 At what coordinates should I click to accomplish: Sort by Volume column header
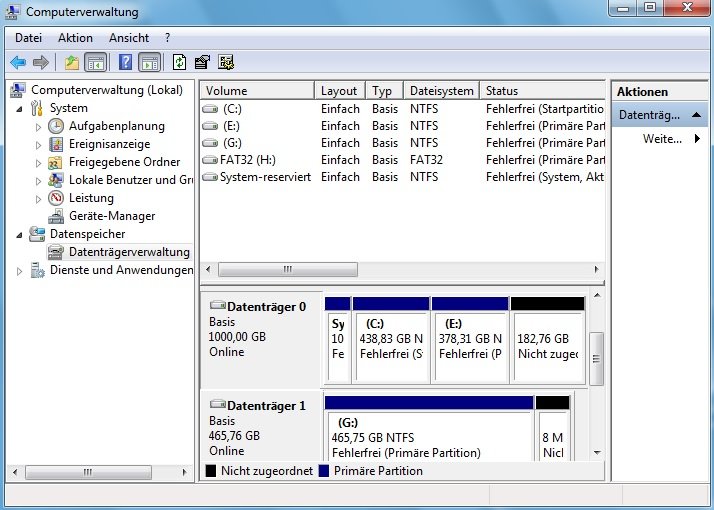(x=258, y=91)
